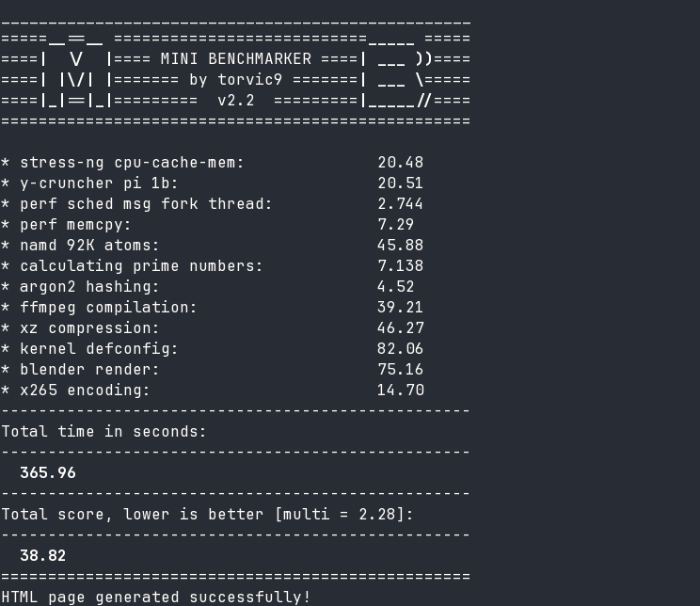Click the ffmpeg compilation time 39.21
Screen dimensions: 700x606
pos(400,308)
